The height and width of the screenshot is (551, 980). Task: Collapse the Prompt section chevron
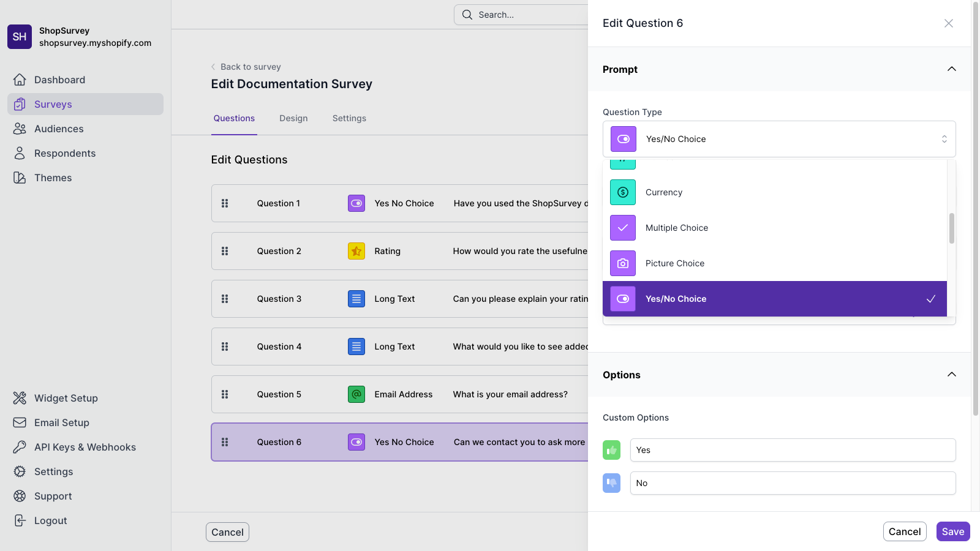coord(952,69)
